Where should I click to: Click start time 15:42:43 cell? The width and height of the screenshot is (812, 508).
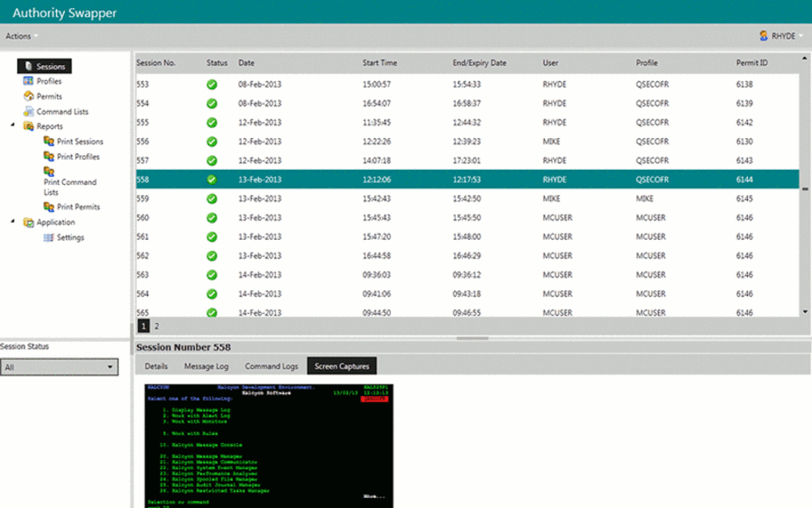(x=376, y=199)
